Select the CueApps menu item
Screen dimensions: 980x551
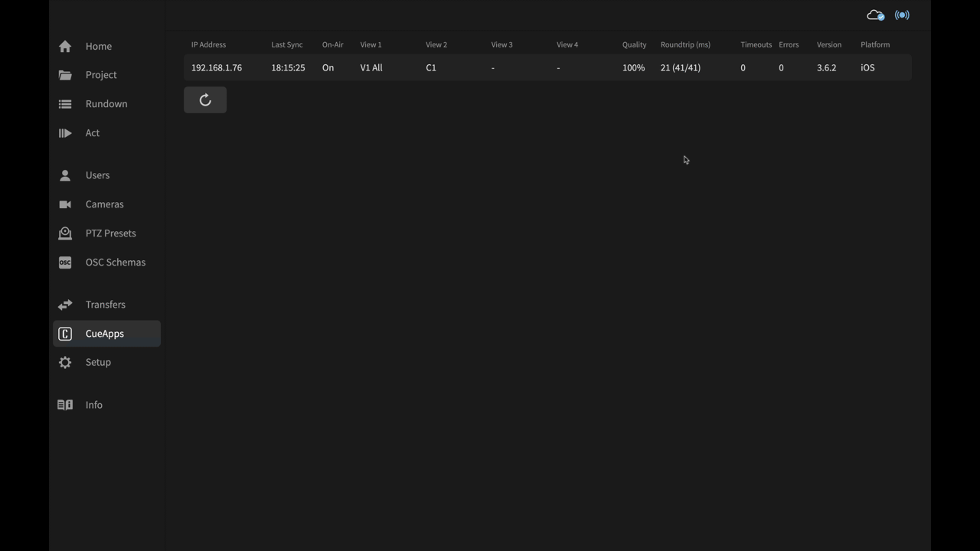[x=106, y=334]
